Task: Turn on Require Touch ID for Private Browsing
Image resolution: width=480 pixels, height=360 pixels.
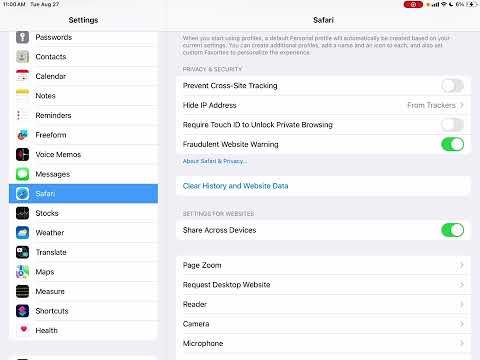Action: [x=452, y=125]
